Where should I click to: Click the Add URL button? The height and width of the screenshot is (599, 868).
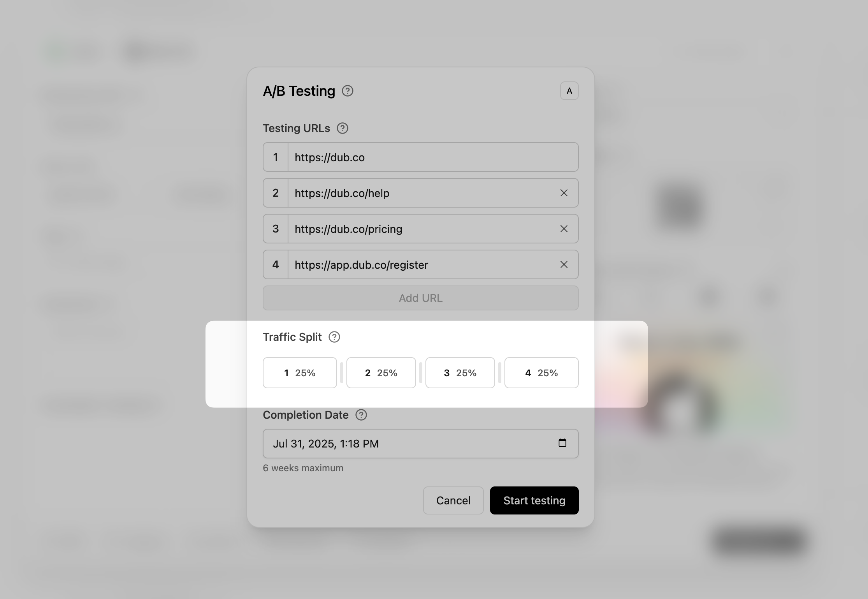pos(420,298)
